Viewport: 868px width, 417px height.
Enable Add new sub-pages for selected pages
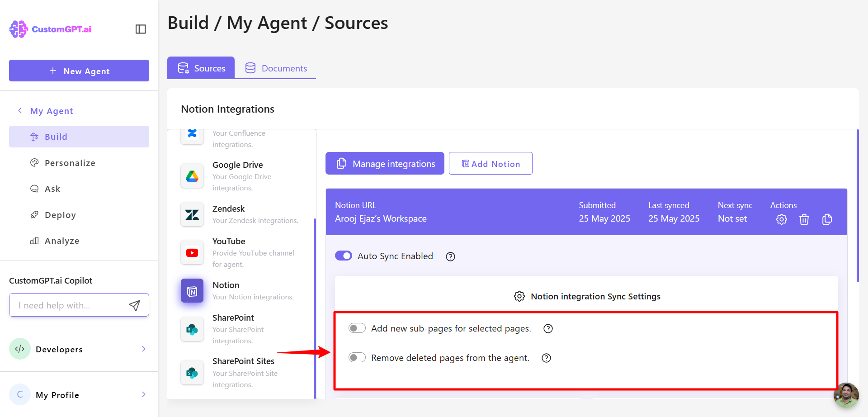tap(357, 328)
